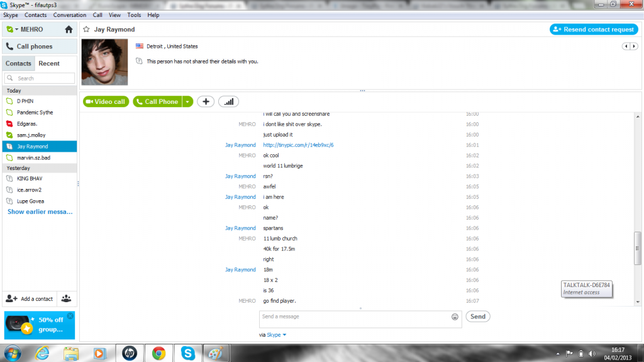Viewport: 644px width, 362px height.
Task: Expand the Call Phone dropdown arrow
Action: pyautogui.click(x=187, y=101)
